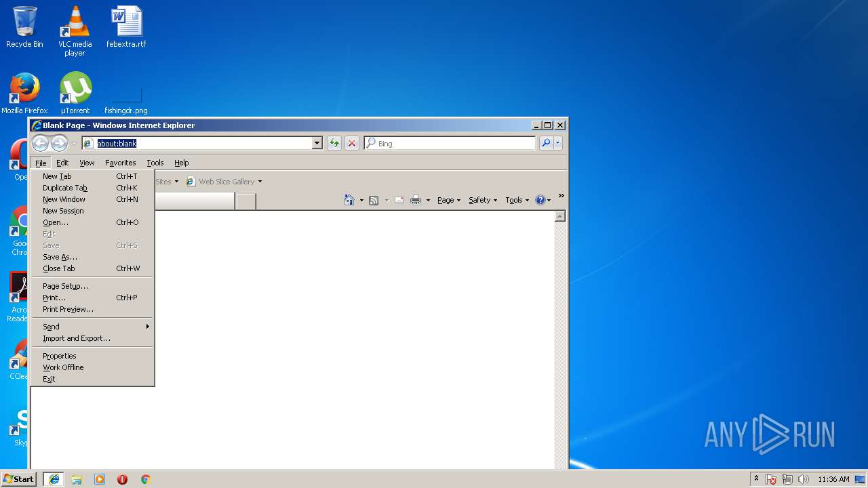Click the Recycle Bin desktop icon
This screenshot has width=868, height=488.
tap(24, 27)
